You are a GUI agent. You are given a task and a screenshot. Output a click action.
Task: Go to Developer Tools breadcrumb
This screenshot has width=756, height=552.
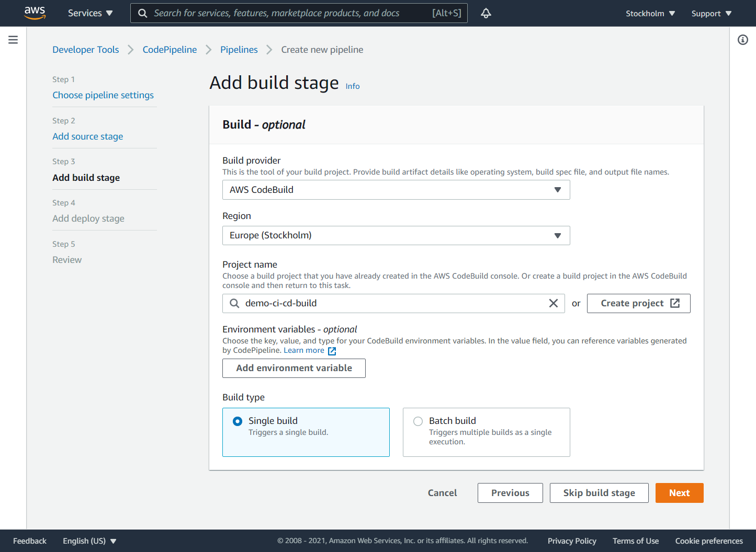point(86,50)
